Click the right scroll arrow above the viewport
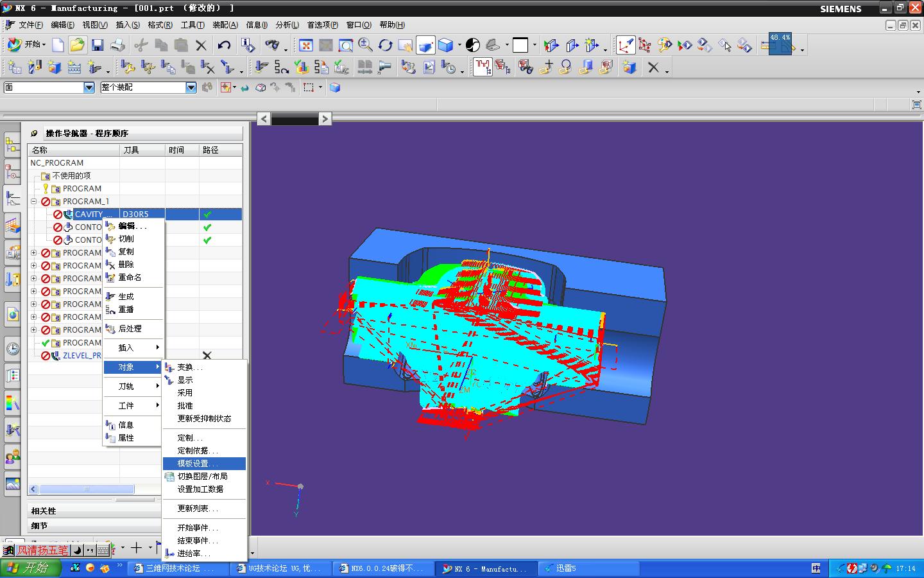The width and height of the screenshot is (924, 578). [x=325, y=118]
